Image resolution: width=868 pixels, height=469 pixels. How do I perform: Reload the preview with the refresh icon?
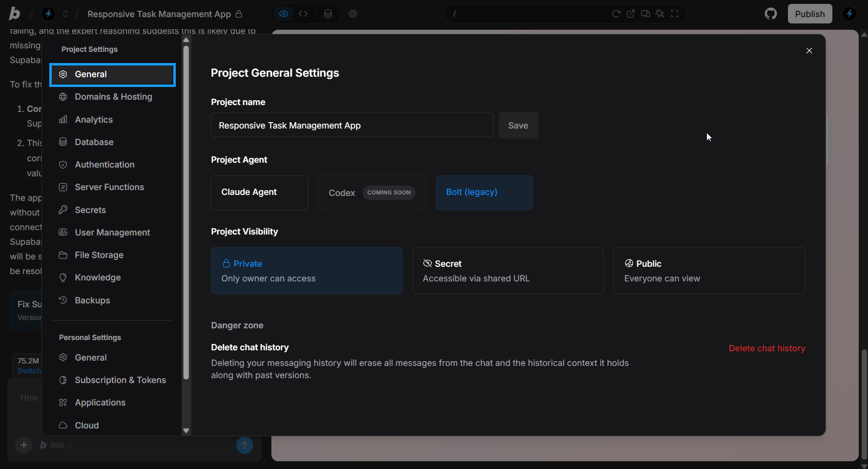[616, 14]
